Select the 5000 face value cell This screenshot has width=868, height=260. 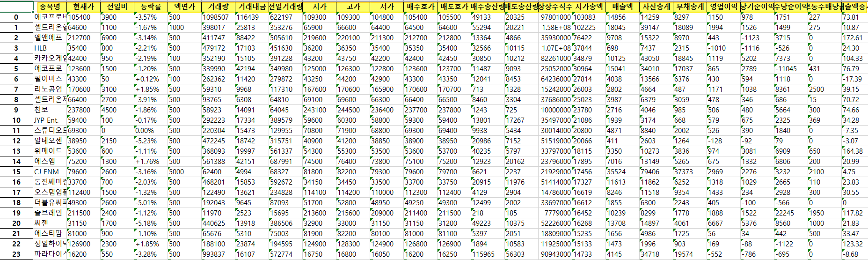click(x=185, y=172)
